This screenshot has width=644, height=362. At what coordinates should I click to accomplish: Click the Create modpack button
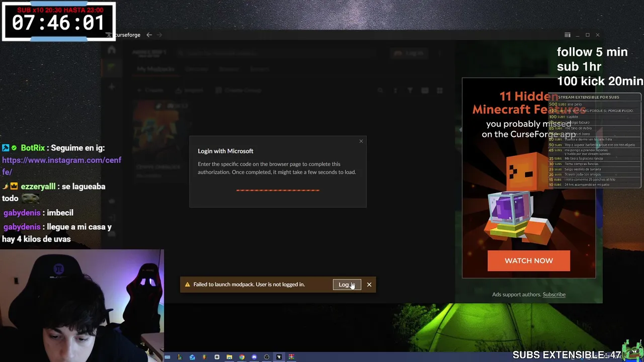click(x=151, y=90)
